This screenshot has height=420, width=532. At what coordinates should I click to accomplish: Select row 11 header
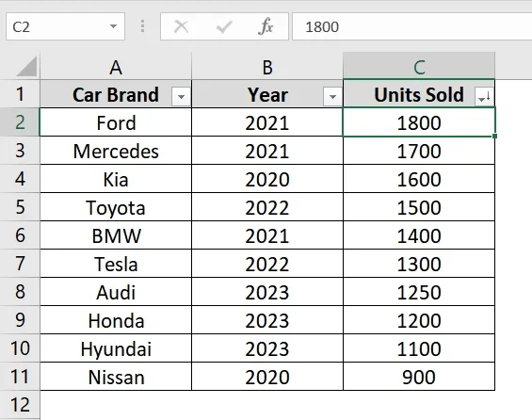(x=20, y=377)
